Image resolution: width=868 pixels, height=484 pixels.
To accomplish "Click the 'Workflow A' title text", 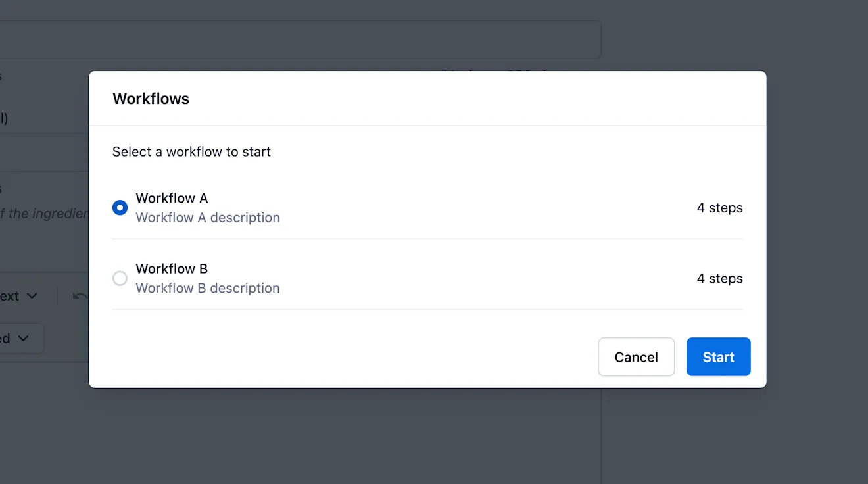I will [x=172, y=198].
